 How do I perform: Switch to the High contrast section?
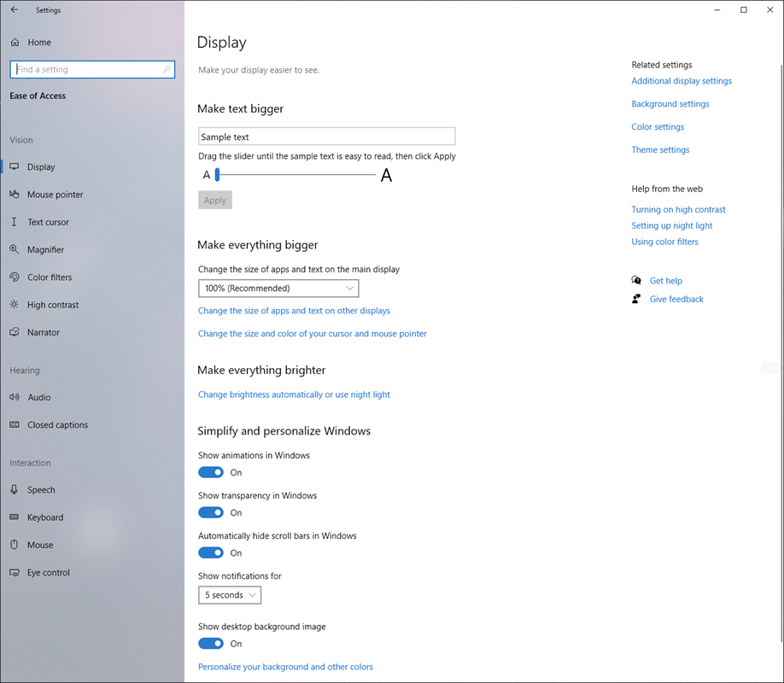(x=53, y=305)
